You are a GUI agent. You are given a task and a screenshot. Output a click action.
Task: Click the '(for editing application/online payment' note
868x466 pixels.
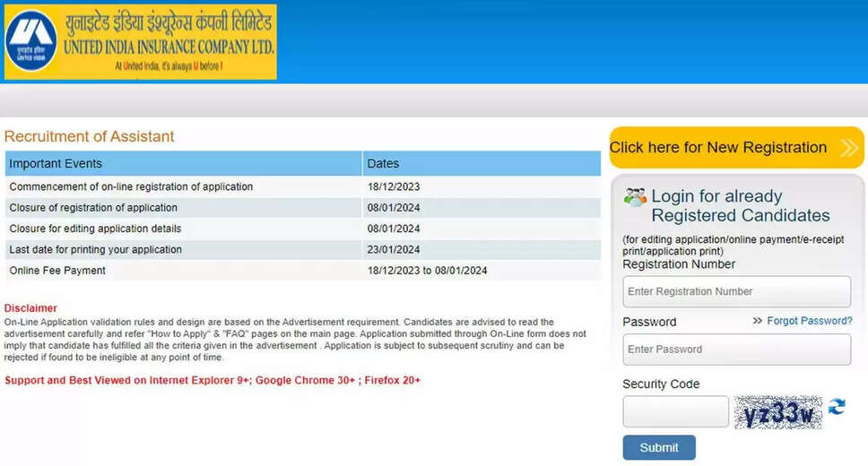point(733,246)
